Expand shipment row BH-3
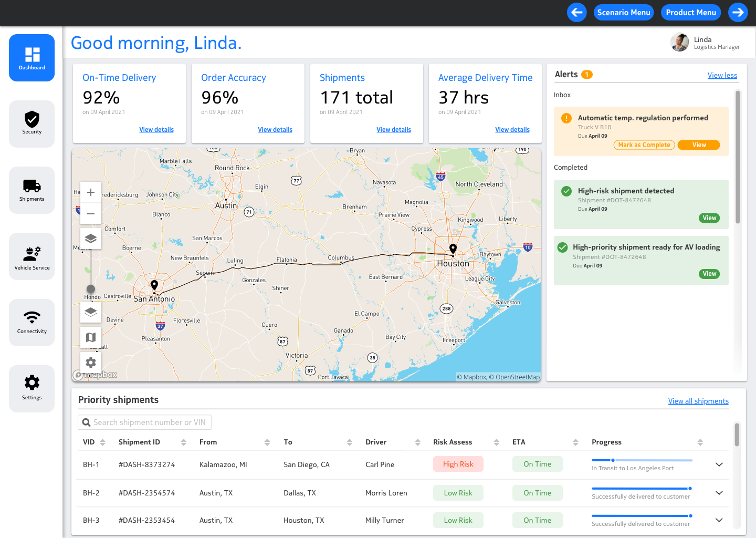The image size is (756, 538). 719,520
